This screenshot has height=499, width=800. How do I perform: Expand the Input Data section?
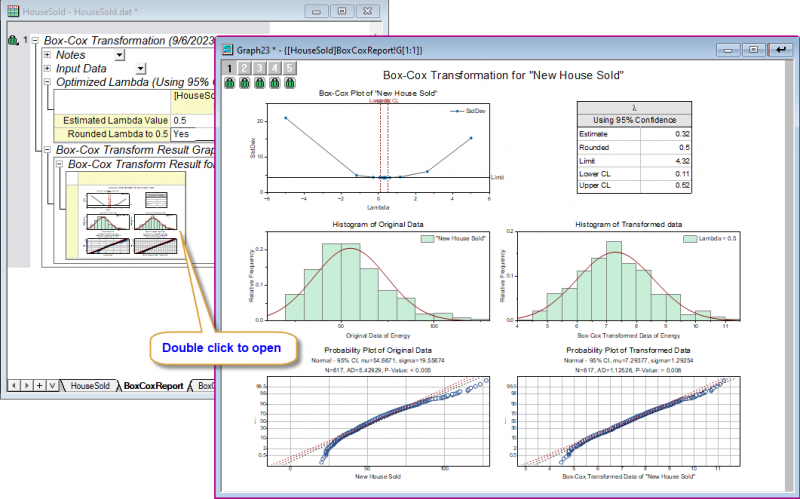[x=47, y=68]
